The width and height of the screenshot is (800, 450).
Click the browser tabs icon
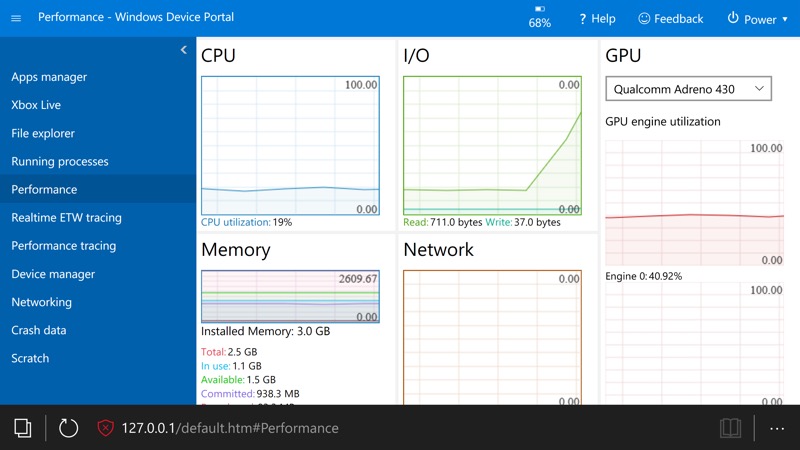[22, 428]
